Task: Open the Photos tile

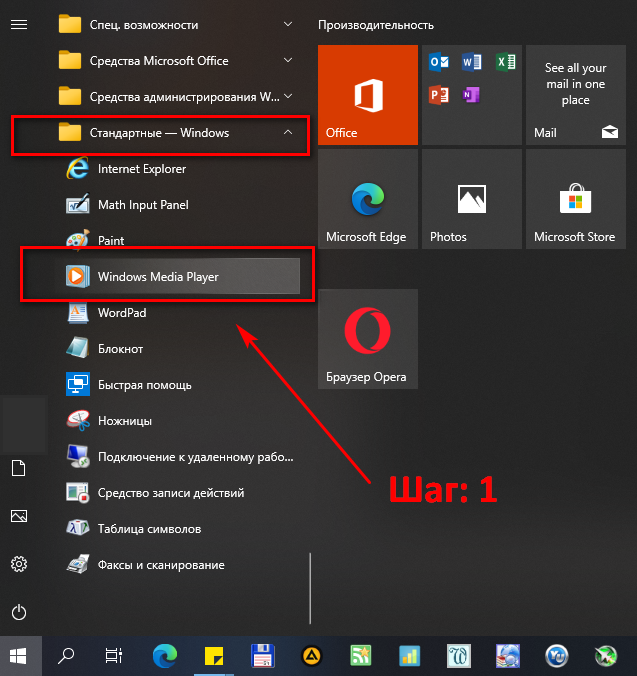Action: (x=472, y=199)
